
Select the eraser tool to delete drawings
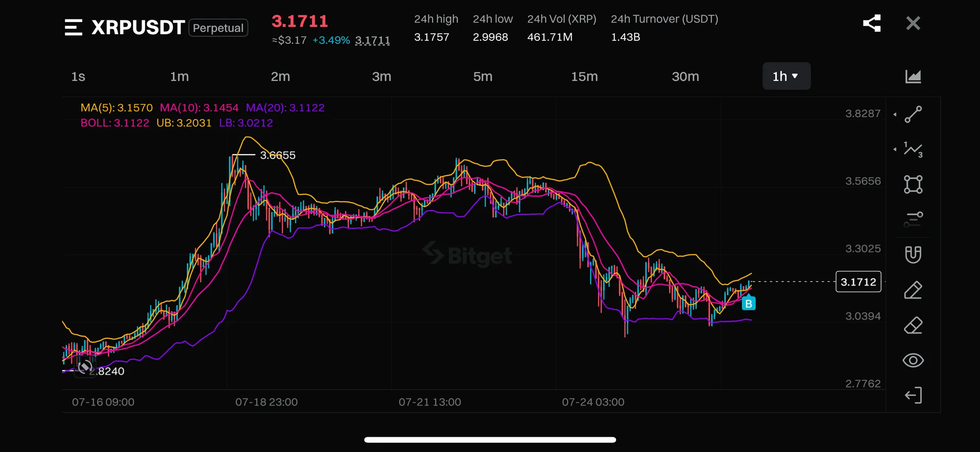click(x=913, y=325)
